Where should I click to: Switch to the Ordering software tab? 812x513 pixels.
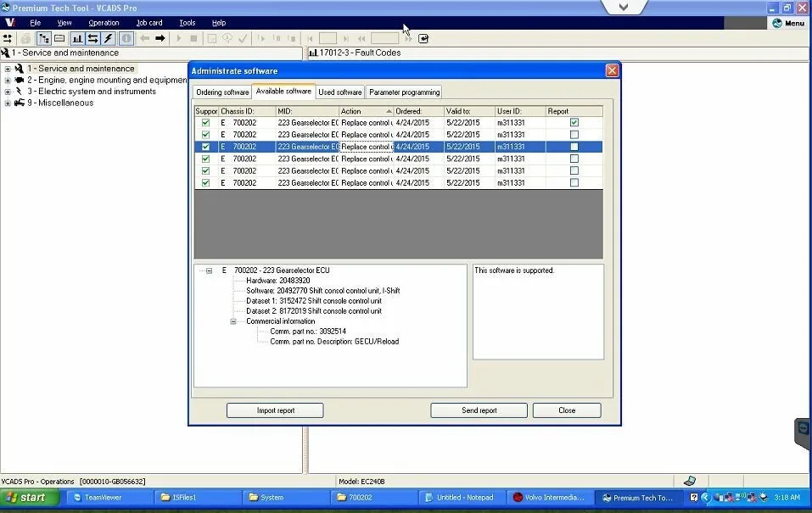[222, 92]
